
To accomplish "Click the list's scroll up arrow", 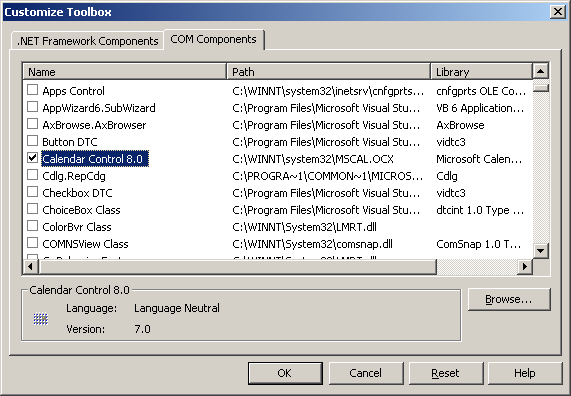I will click(540, 71).
